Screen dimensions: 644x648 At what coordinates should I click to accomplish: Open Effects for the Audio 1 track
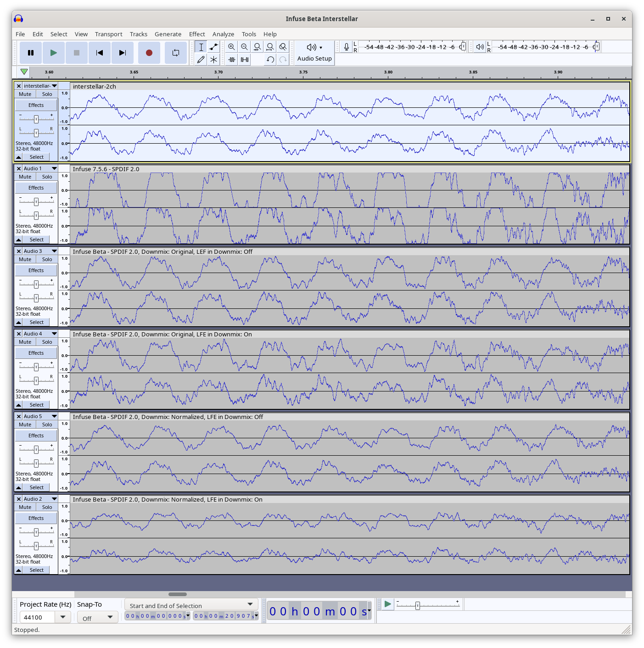(36, 188)
